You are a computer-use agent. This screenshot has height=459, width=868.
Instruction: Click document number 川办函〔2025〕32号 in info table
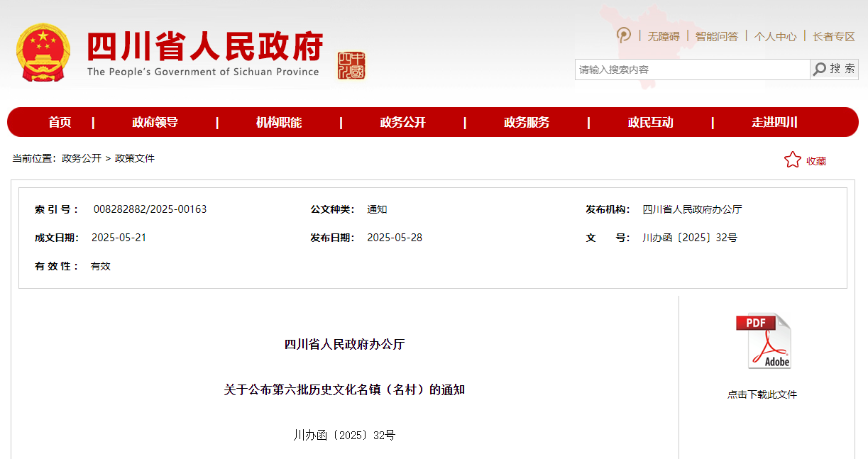(x=690, y=238)
